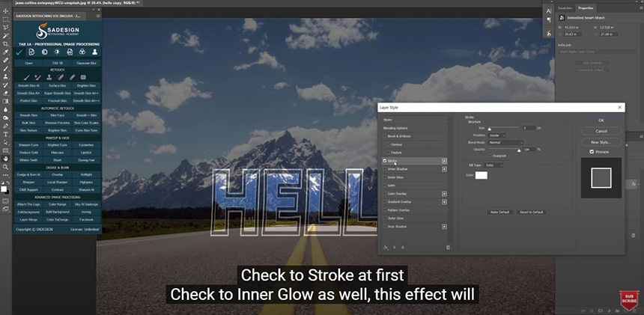Add another Drop Shadow with plus icon
Screen dimensions: 644x315
coord(444,227)
